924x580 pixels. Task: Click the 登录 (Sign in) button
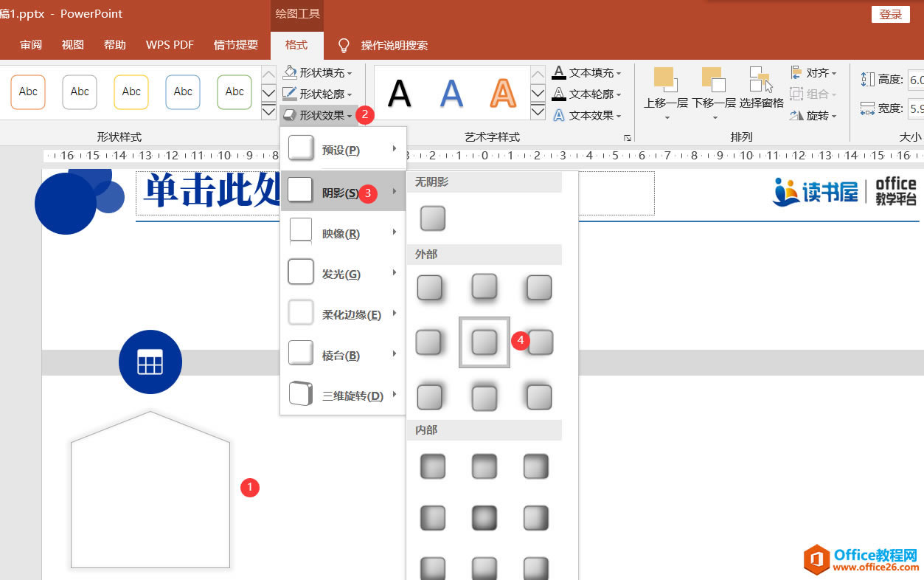[x=890, y=13]
